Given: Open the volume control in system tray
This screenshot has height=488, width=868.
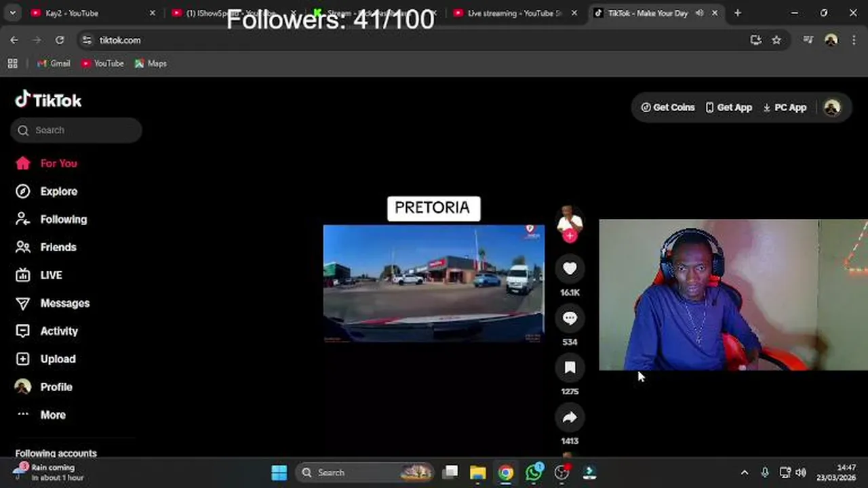Looking at the screenshot, I should point(801,472).
